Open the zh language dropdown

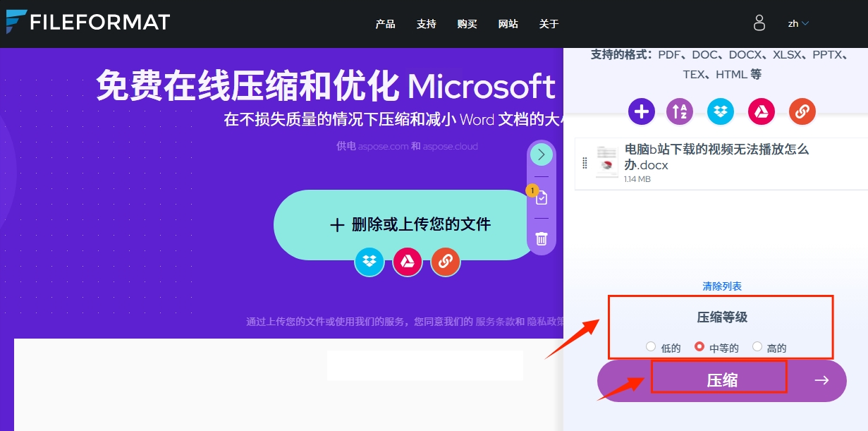[x=798, y=23]
